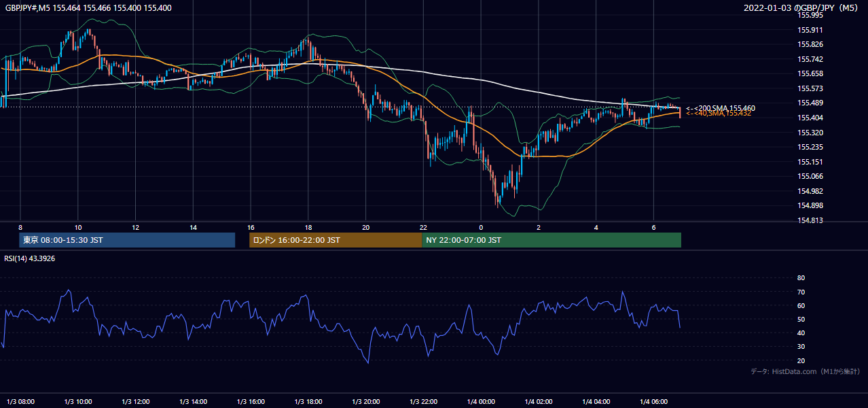
Task: Click the RSI axis level 70
Action: [x=801, y=292]
